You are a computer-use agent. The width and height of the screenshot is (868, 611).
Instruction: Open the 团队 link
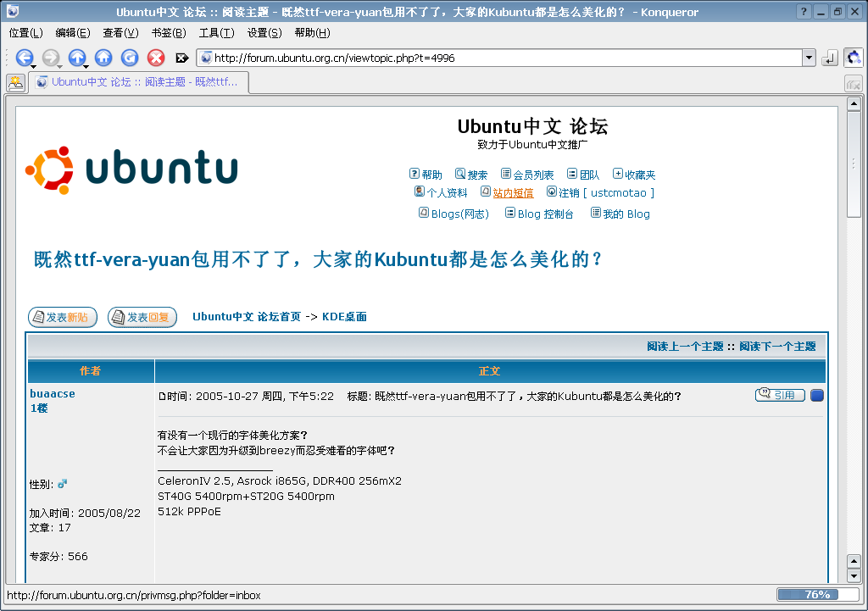click(x=590, y=175)
